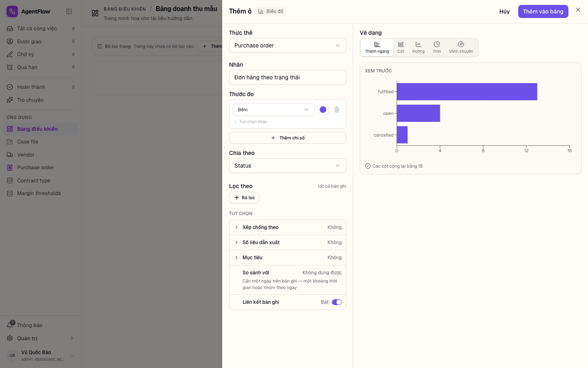Open Vendor app

(x=41, y=155)
